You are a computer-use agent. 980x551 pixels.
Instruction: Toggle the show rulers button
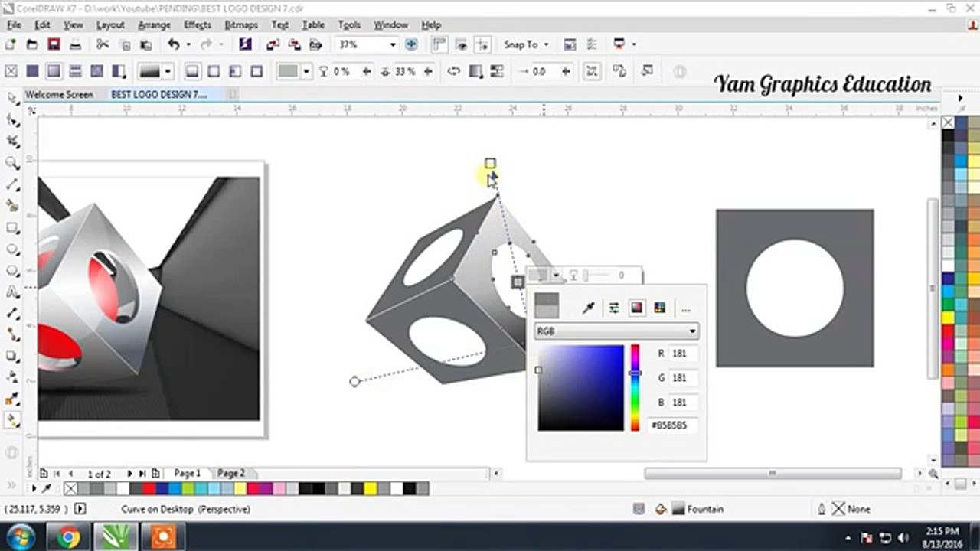439,44
